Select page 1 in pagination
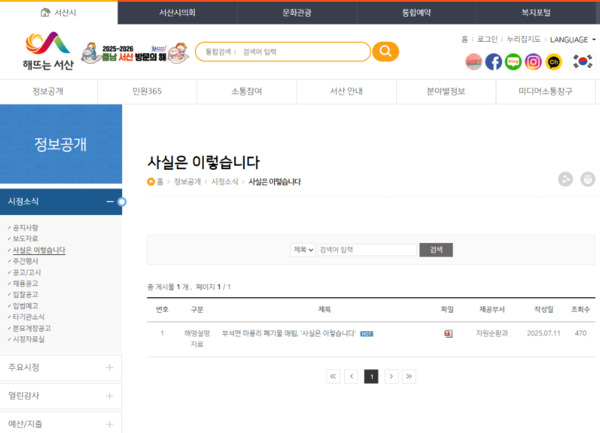Viewport: 600px width, 433px height. 371,376
